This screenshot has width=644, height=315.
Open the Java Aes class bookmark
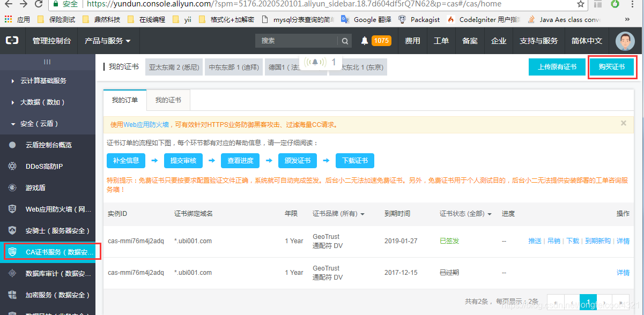tap(564, 19)
